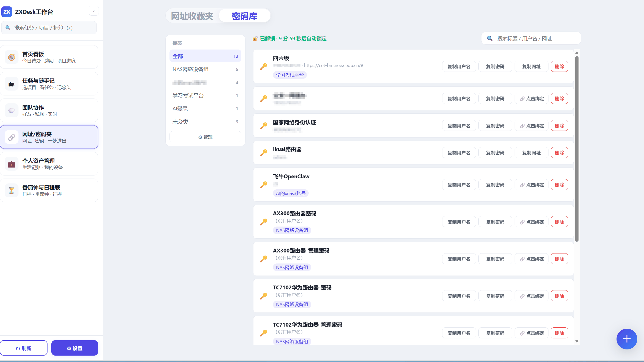Open 团队协作 chat bubble icon
The image size is (644, 362).
tap(11, 111)
